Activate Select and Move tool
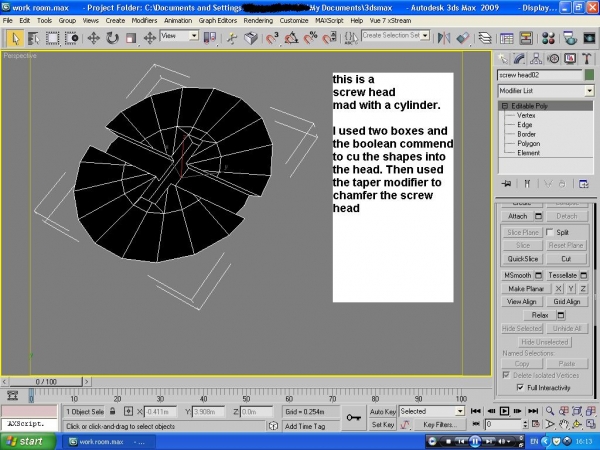 (94, 38)
